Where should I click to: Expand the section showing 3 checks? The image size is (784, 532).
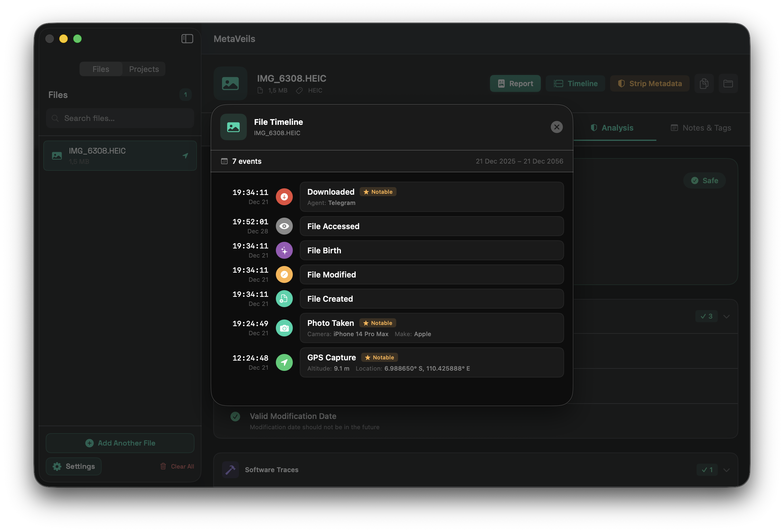coord(726,316)
